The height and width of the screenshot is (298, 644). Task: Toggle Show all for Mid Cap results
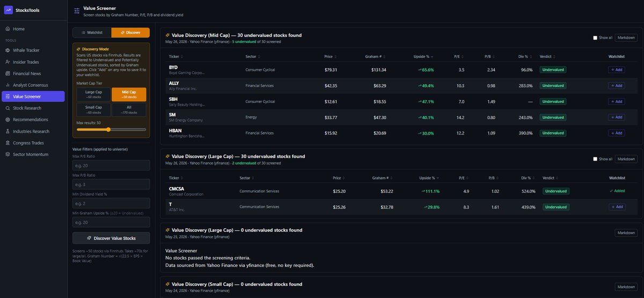tap(595, 38)
